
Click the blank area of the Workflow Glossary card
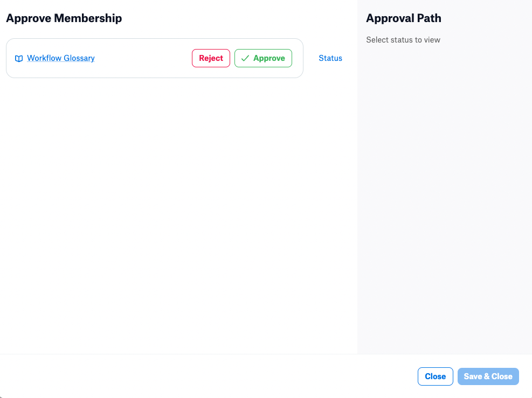(x=142, y=58)
